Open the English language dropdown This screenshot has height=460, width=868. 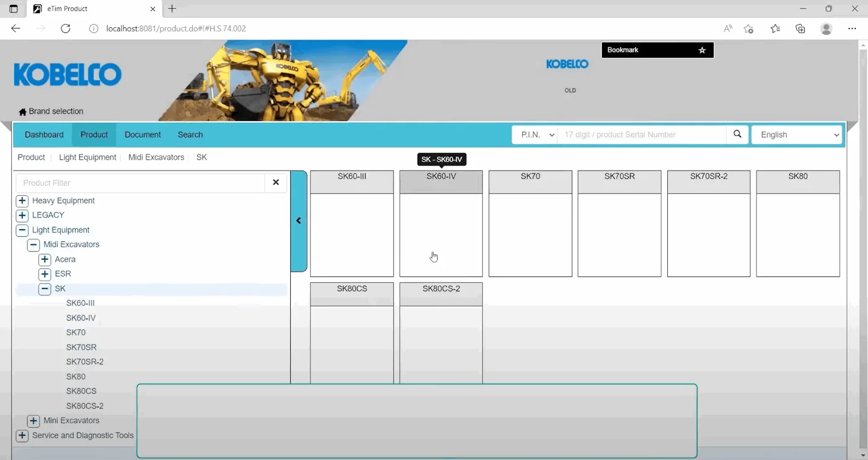click(797, 135)
